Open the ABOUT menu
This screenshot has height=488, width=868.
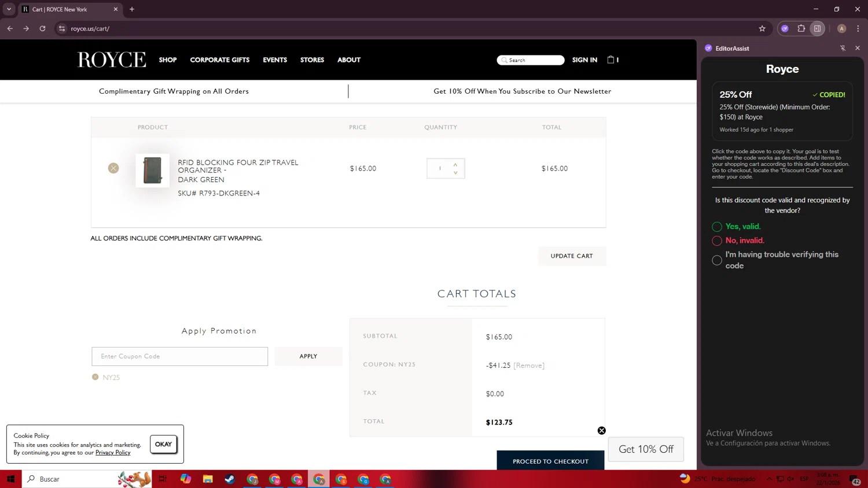pos(349,60)
